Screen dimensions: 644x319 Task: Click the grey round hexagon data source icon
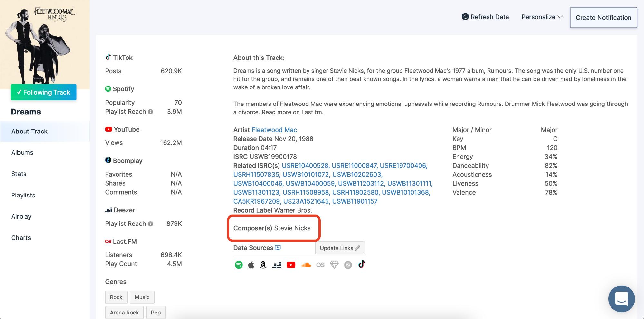tap(348, 265)
